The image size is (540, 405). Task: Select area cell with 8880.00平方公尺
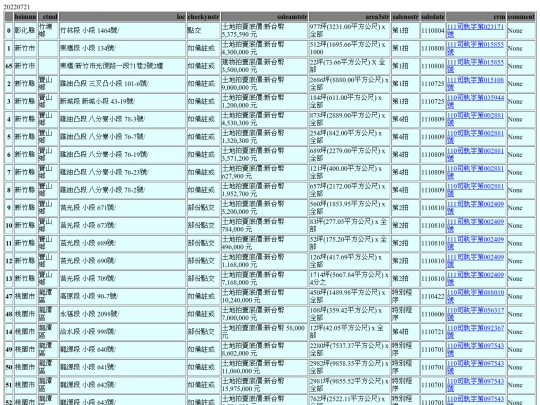coord(349,84)
